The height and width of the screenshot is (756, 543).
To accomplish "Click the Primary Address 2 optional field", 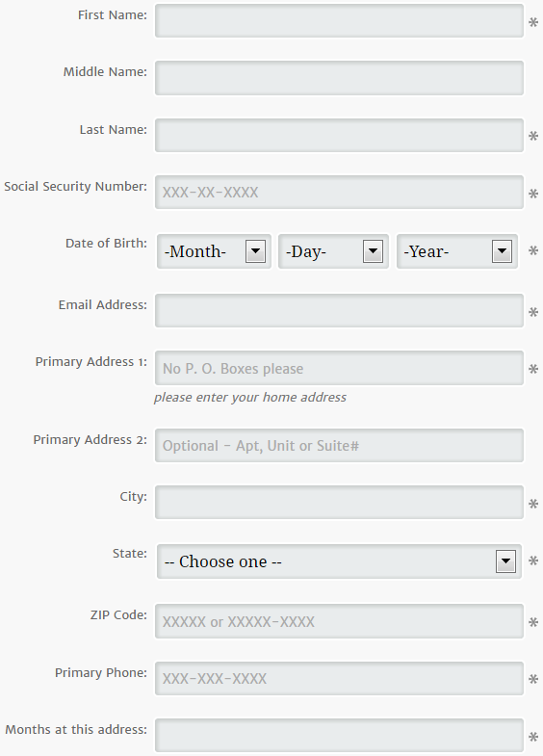I will pos(339,446).
